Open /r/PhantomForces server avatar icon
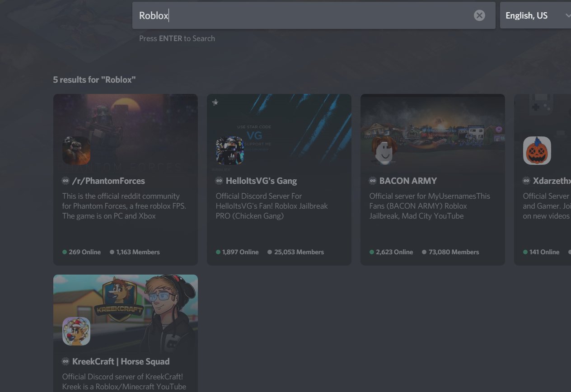 [76, 150]
